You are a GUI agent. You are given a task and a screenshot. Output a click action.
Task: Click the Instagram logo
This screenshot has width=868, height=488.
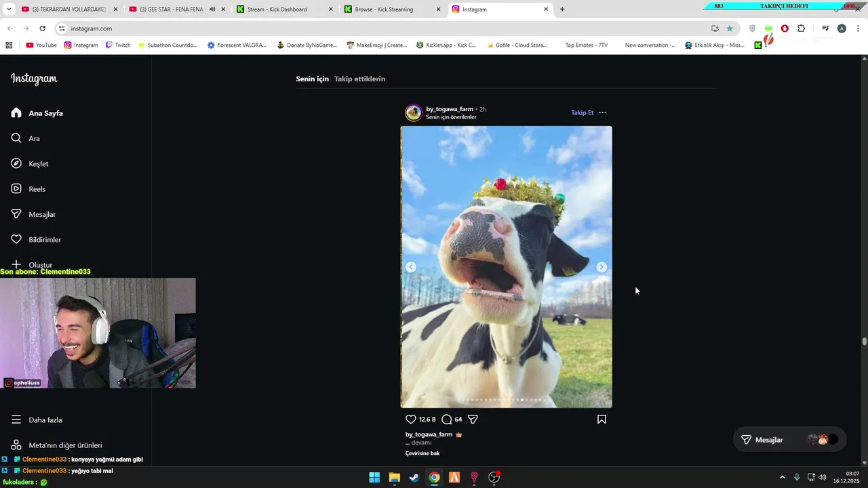point(34,79)
